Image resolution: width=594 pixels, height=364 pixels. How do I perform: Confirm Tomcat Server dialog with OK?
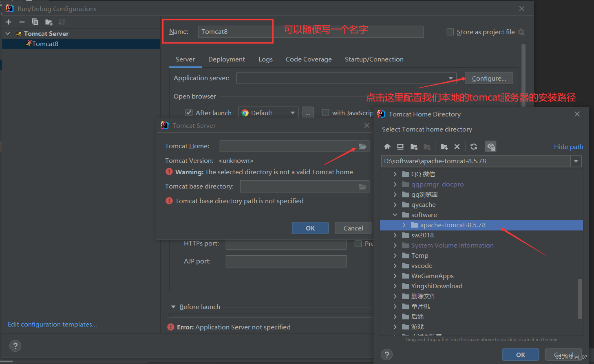310,228
